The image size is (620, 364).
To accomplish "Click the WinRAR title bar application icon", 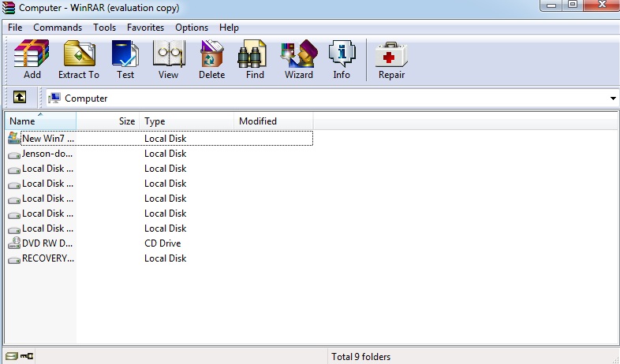I will [x=9, y=8].
